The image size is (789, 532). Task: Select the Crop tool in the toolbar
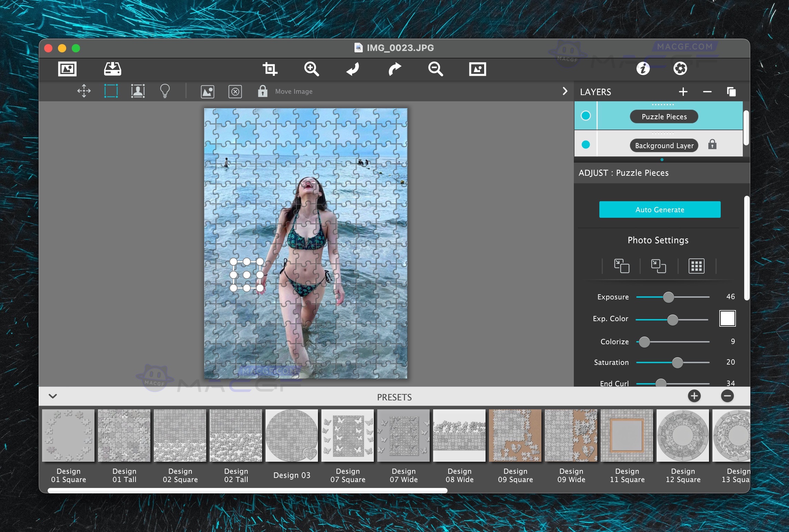(271, 69)
